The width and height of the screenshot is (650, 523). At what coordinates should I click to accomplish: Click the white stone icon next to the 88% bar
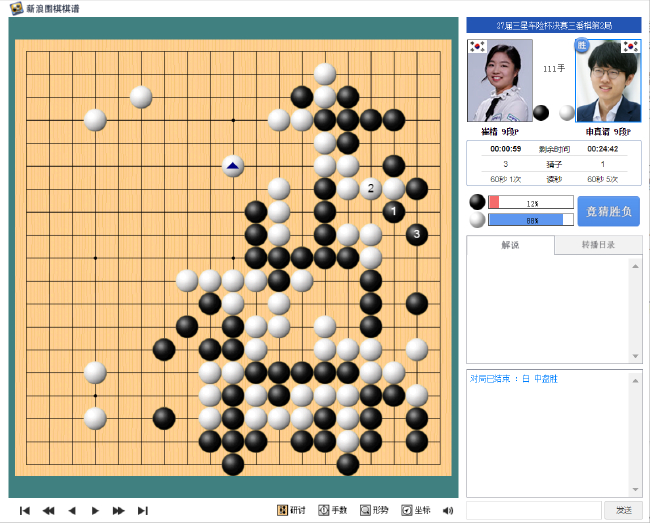[x=477, y=220]
